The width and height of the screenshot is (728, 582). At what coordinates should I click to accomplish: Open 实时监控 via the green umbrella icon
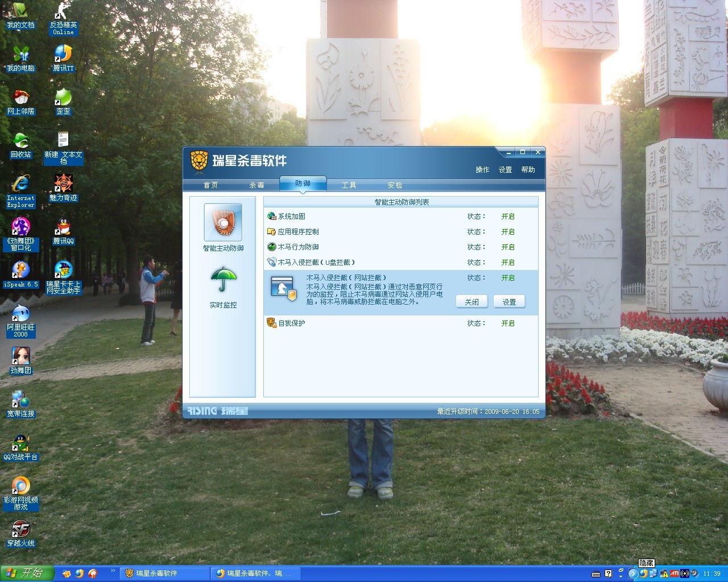point(223,280)
